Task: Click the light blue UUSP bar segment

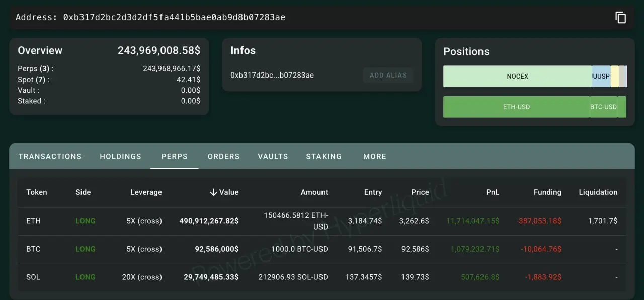Action: pyautogui.click(x=601, y=77)
